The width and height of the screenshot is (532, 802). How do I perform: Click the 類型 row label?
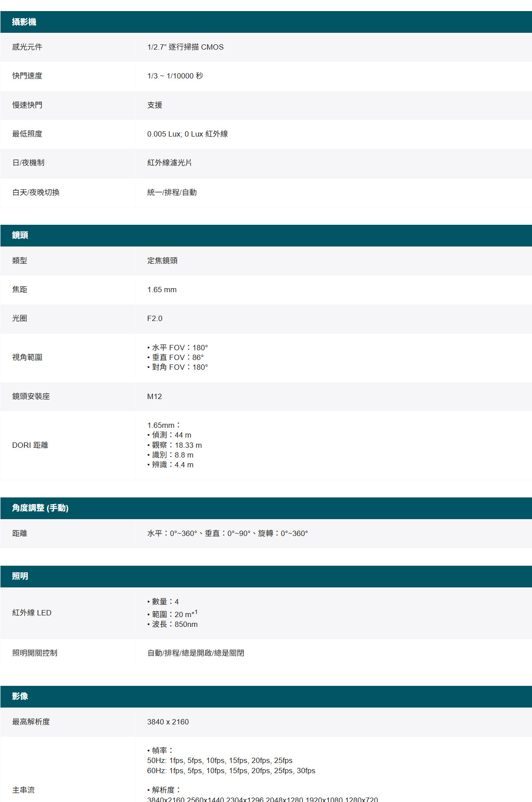(x=20, y=261)
